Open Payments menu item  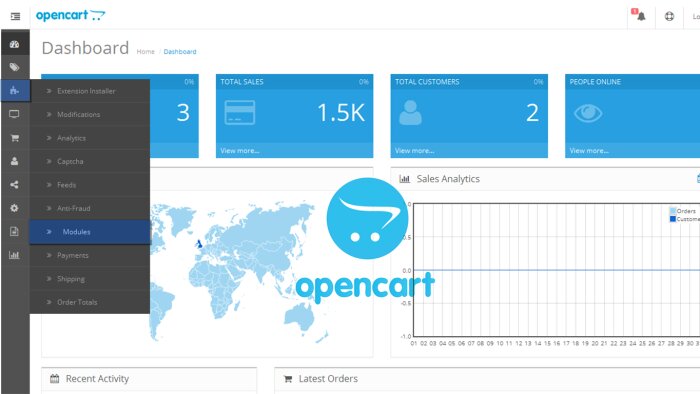(90, 255)
